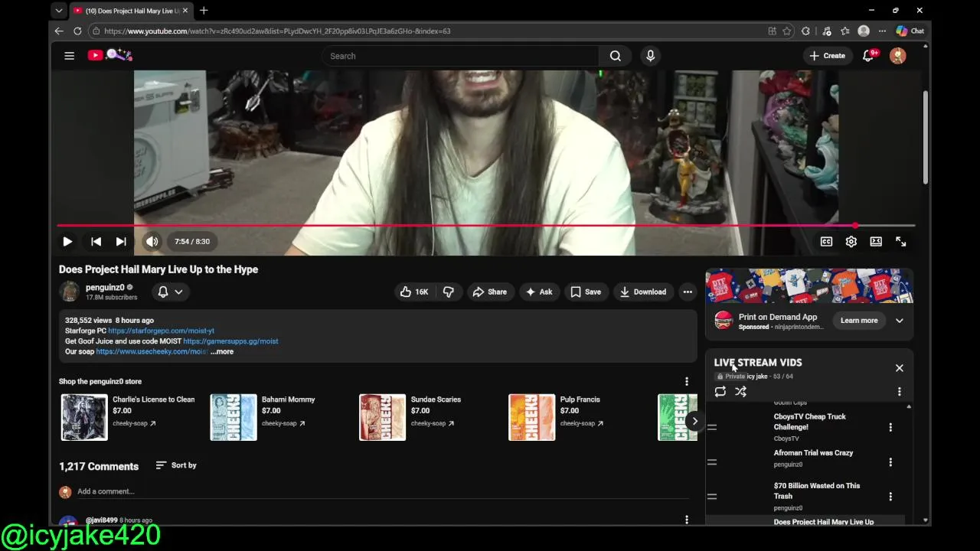Open the YouTube hamburger guide menu
980x551 pixels.
point(69,56)
